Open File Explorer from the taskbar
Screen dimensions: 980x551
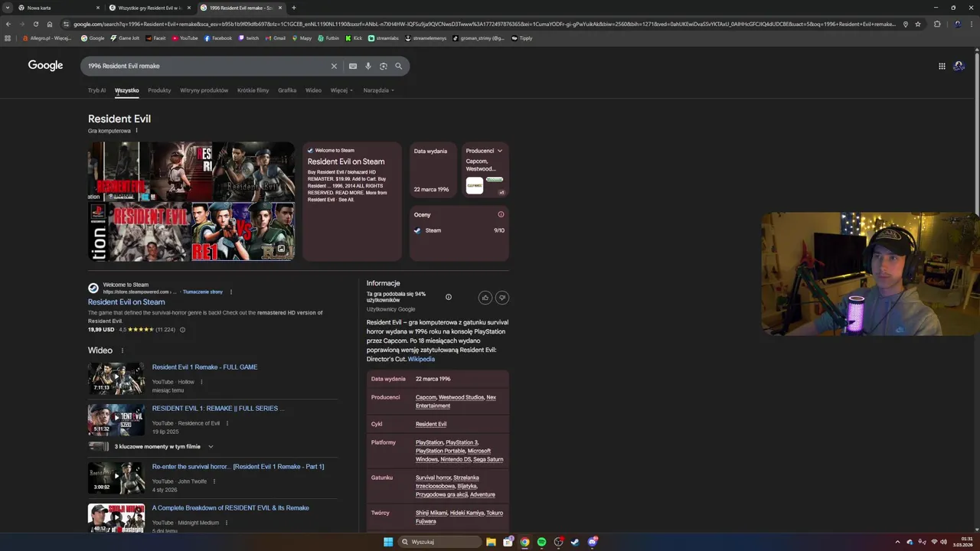tap(491, 542)
